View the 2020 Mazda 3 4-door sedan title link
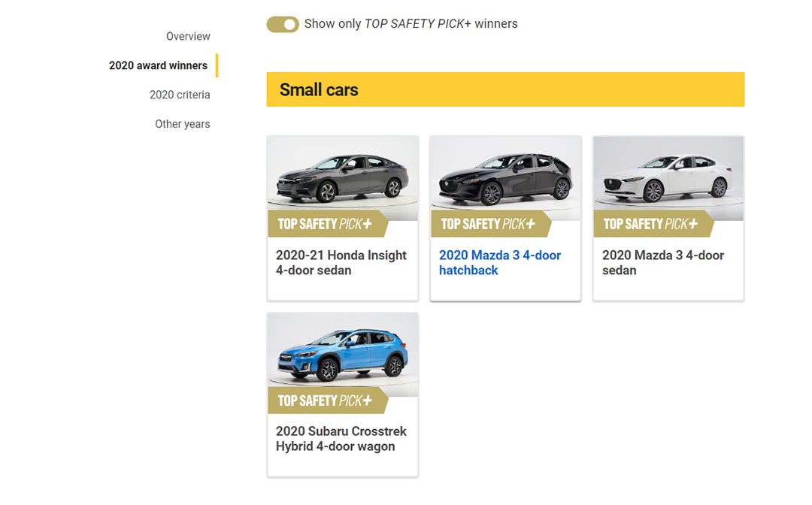 tap(663, 263)
